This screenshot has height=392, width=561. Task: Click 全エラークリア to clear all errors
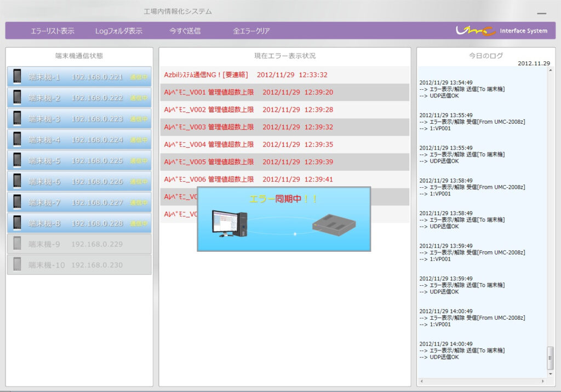[x=251, y=31]
